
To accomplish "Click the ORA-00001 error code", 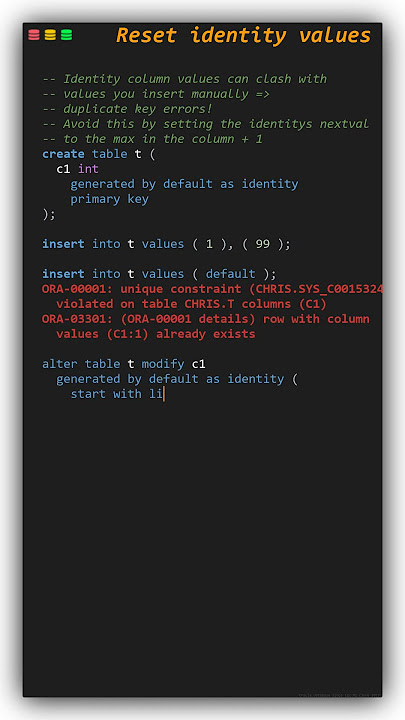I will [x=77, y=289].
